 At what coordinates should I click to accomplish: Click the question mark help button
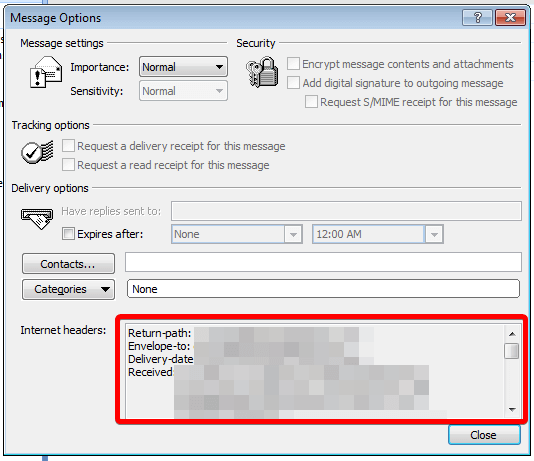tap(477, 17)
